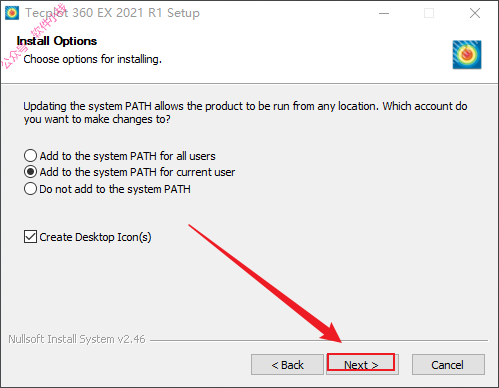Select the Do not add PATH radio button

coord(30,189)
